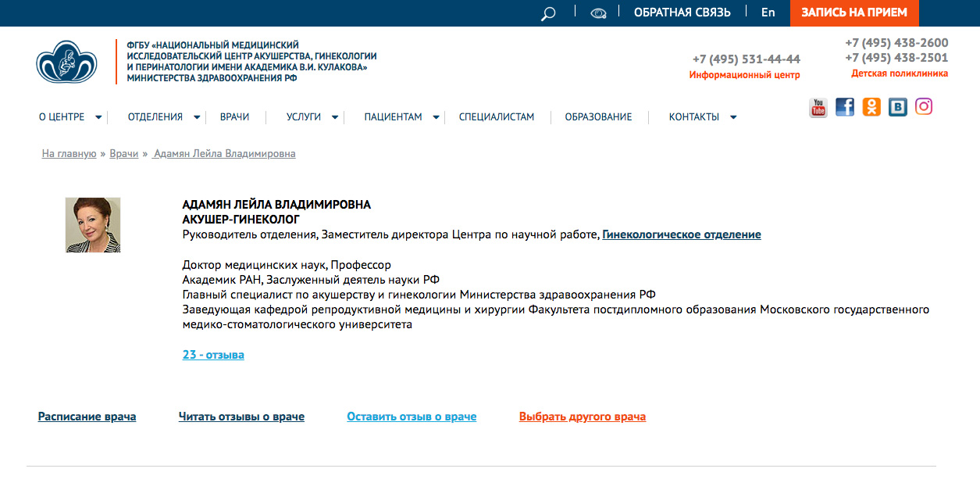Click the center's blue logo
The width and height of the screenshot is (980, 490).
pyautogui.click(x=66, y=63)
